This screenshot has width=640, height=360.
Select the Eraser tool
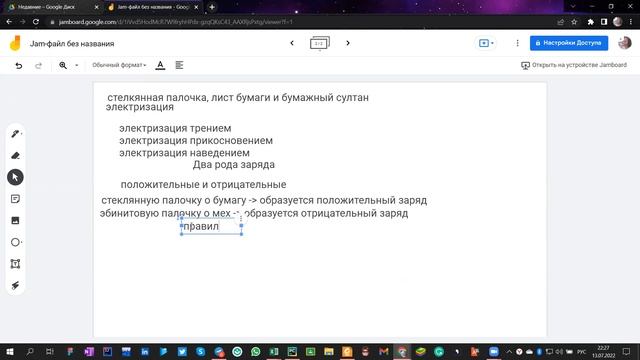point(16,156)
